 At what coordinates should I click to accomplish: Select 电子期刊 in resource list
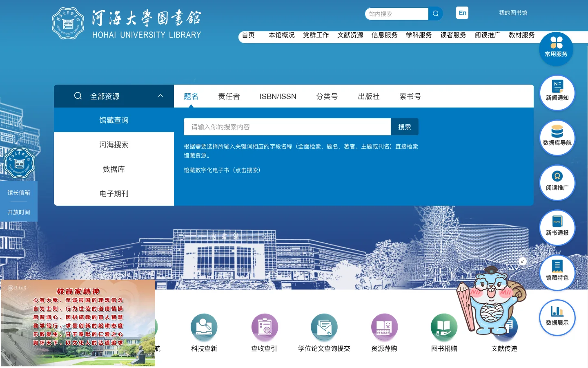tap(114, 193)
